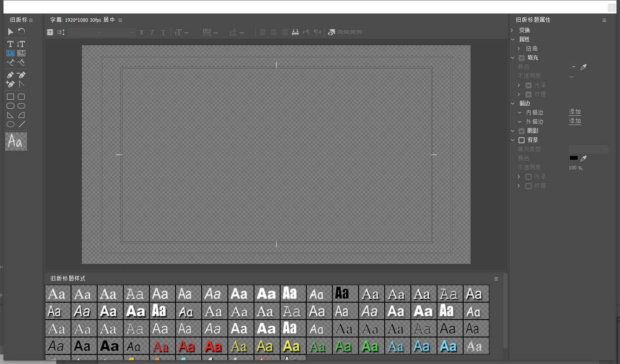Expand the 变换 (Transform) section
The image size is (620, 364).
pos(512,30)
